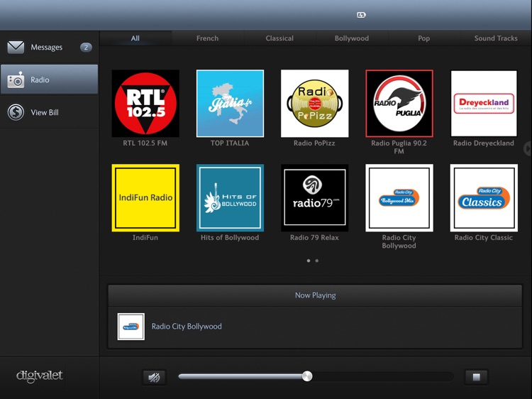Stop playback with the stop button
Screen dimensions: 532x399
(x=476, y=377)
